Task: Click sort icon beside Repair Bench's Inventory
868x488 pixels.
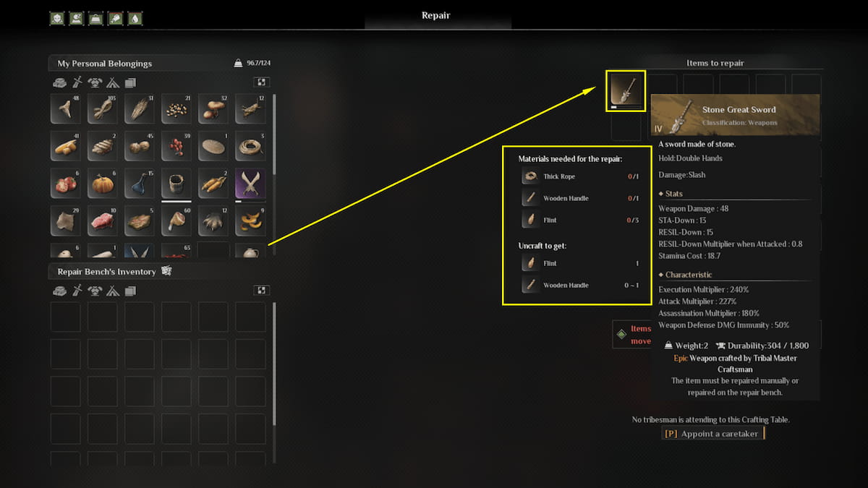Action: pos(165,271)
